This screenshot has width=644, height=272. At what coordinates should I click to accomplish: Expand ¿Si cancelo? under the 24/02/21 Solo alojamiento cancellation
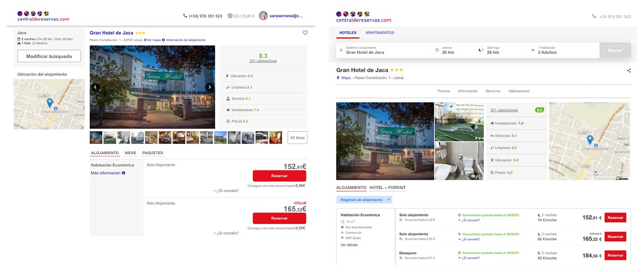click(469, 220)
